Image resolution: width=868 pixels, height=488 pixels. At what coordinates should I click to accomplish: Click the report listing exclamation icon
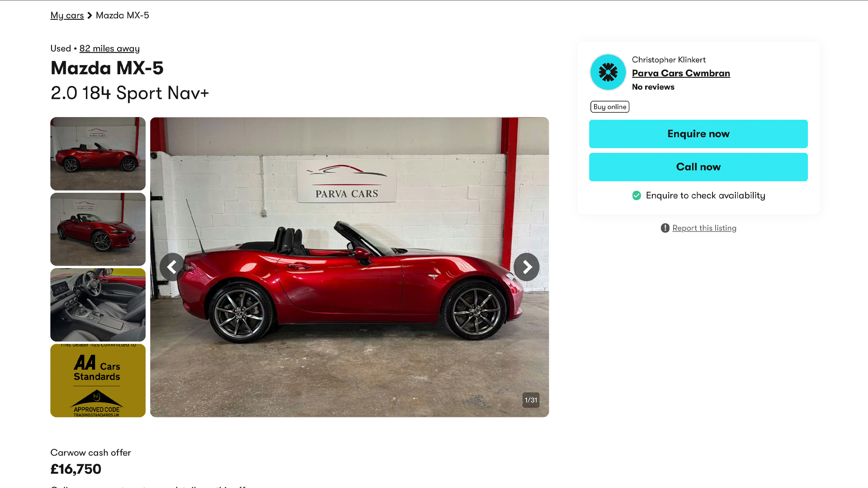coord(665,228)
